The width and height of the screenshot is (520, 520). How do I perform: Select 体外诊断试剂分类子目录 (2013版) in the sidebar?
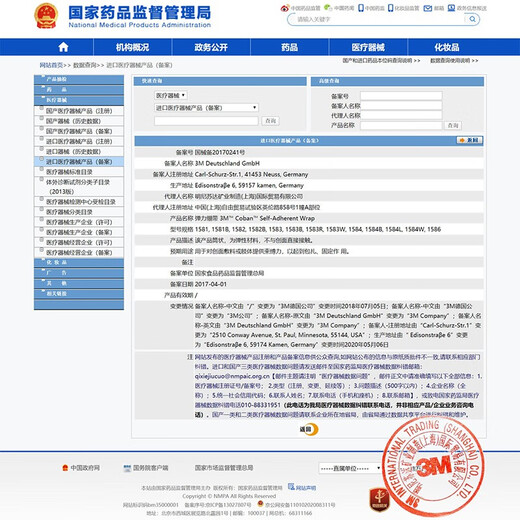click(79, 187)
